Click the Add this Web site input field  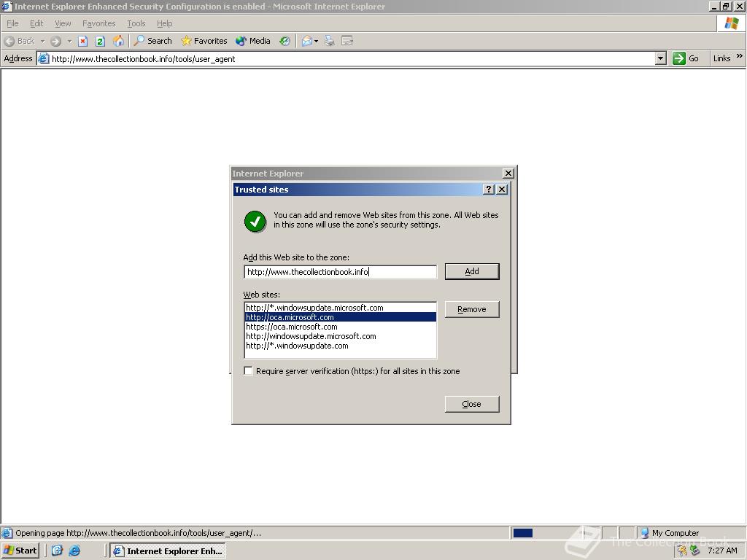pyautogui.click(x=340, y=272)
